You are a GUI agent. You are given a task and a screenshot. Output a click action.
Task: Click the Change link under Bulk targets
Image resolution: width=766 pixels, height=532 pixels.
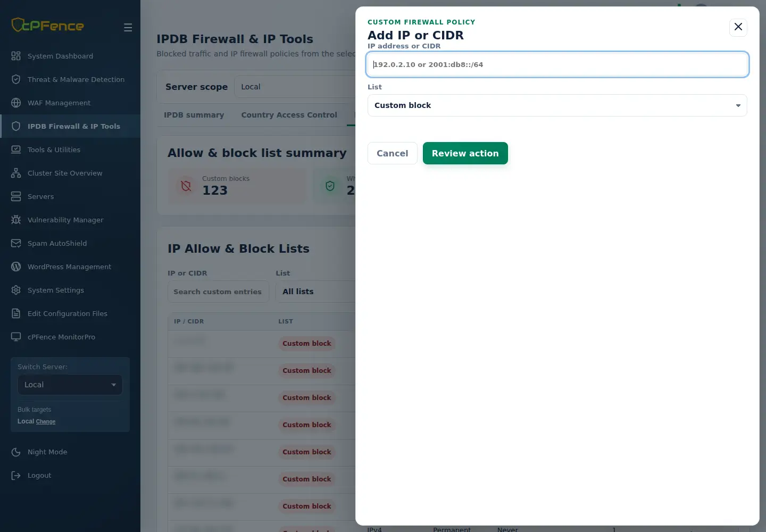(46, 421)
